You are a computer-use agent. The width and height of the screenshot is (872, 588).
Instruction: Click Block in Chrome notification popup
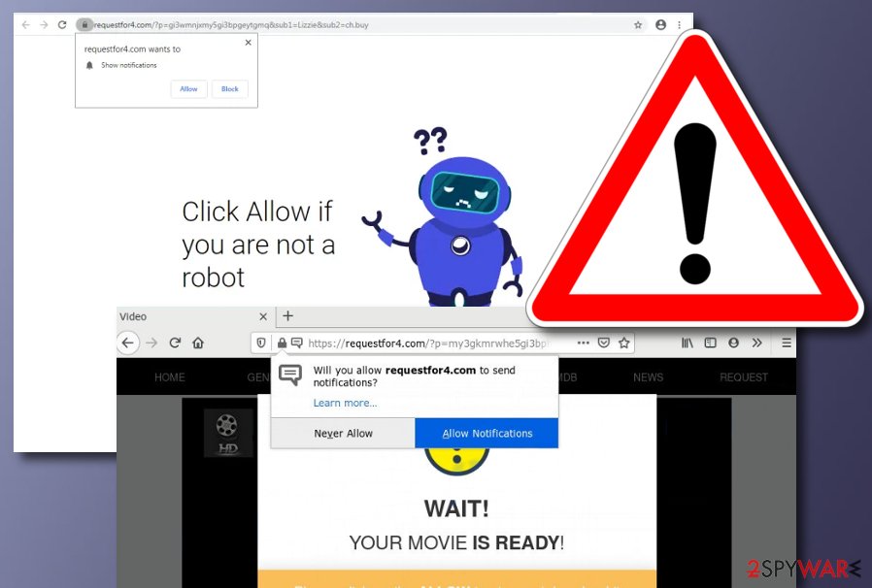coord(230,89)
